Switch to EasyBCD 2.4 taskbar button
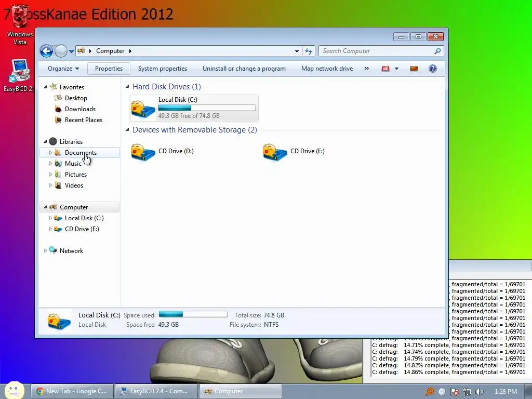Image resolution: width=532 pixels, height=399 pixels. (x=156, y=391)
